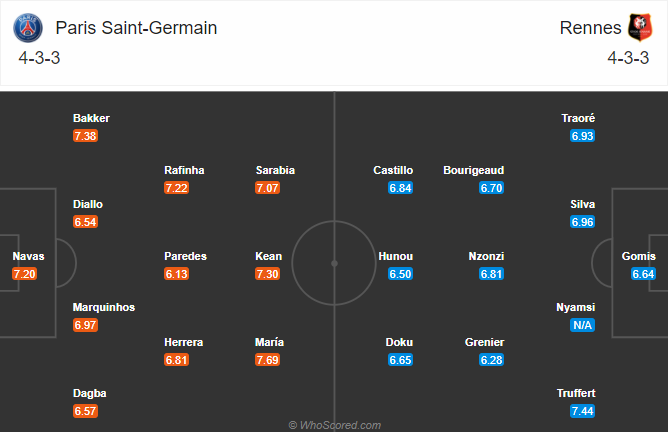Open the Paris Saint-Germain team name link

tap(136, 28)
